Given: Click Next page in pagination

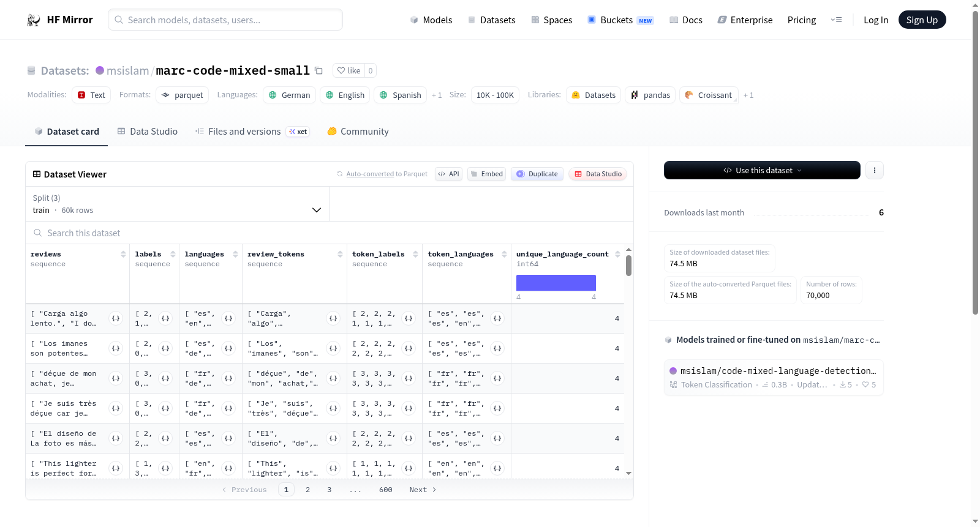Looking at the screenshot, I should (423, 490).
